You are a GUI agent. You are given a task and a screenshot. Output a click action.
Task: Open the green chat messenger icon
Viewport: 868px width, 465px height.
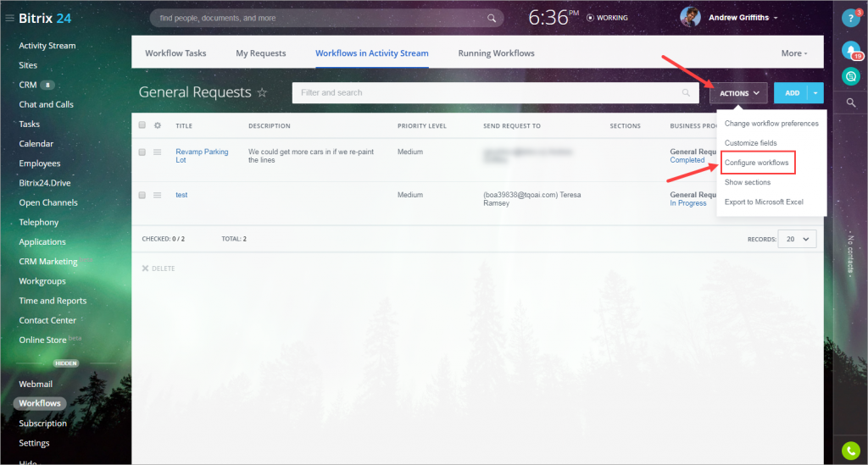pos(851,76)
